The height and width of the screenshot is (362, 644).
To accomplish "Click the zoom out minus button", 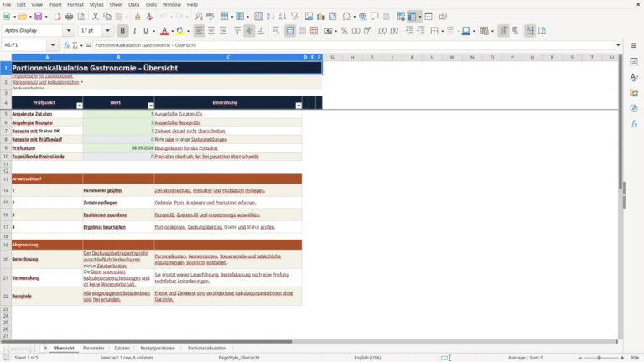I will click(x=580, y=358).
